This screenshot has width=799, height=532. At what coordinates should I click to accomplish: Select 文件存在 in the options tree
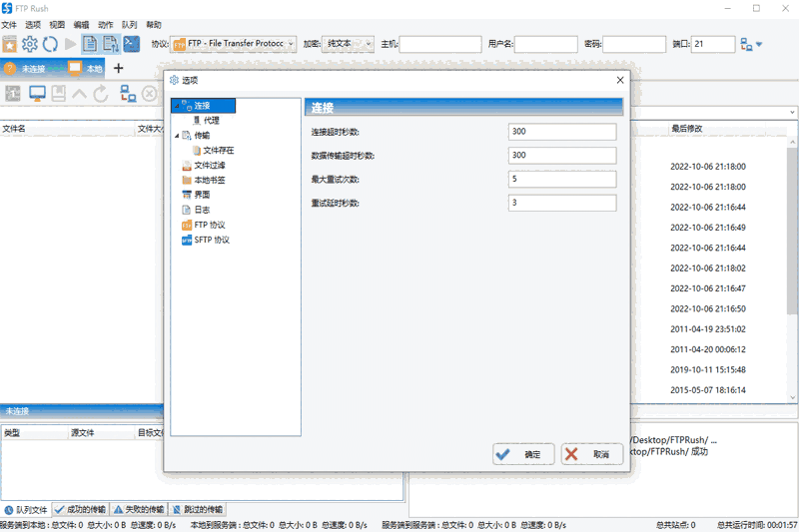tap(219, 150)
